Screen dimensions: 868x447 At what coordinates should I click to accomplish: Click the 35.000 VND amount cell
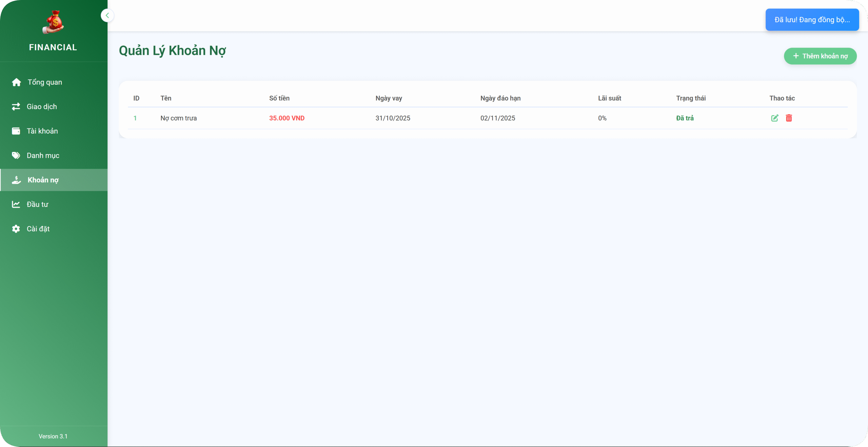pyautogui.click(x=287, y=118)
